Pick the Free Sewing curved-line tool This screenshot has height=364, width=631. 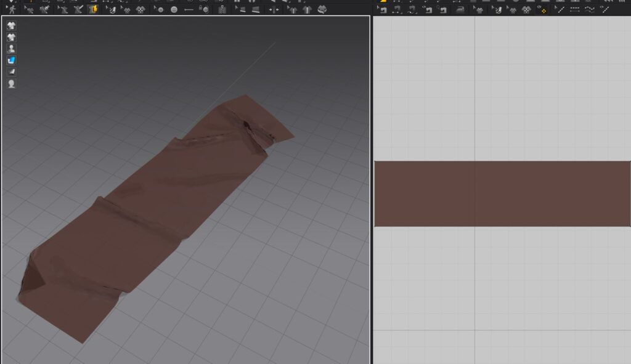[x=412, y=9]
